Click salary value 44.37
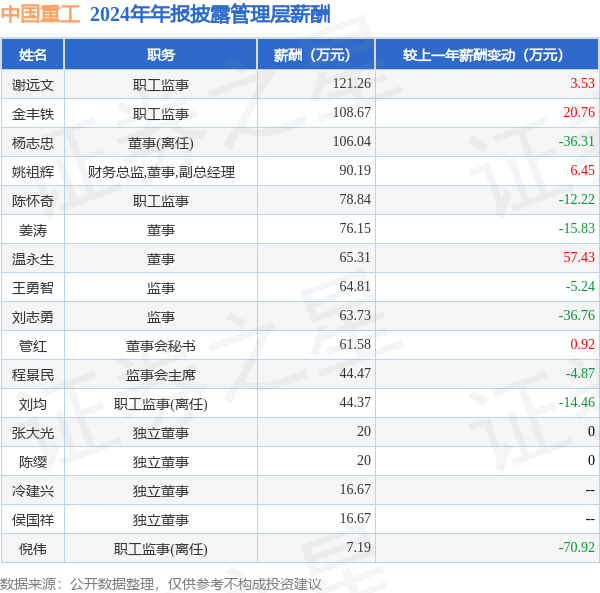Viewport: 600px width, 593px height. 355,402
